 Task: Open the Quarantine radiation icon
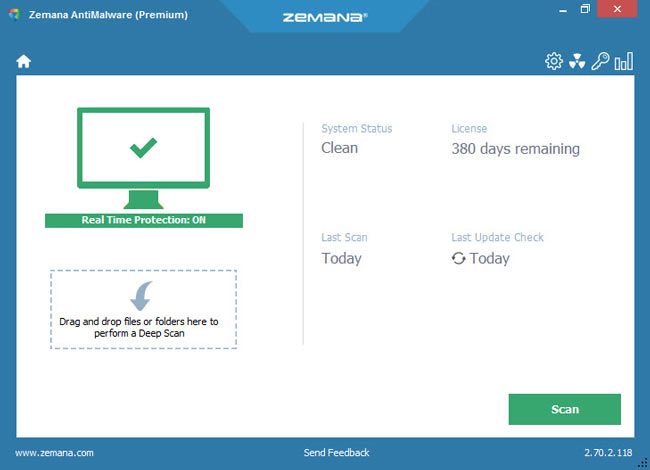(x=577, y=61)
